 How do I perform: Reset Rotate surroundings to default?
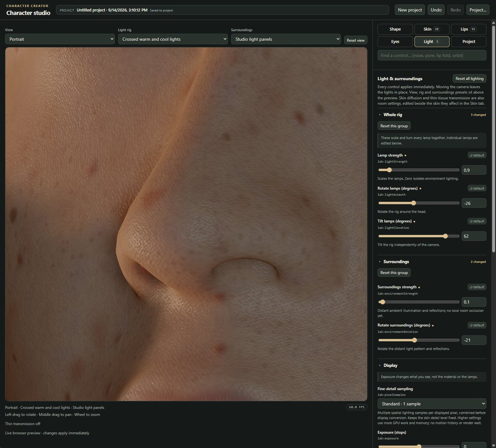(x=477, y=325)
